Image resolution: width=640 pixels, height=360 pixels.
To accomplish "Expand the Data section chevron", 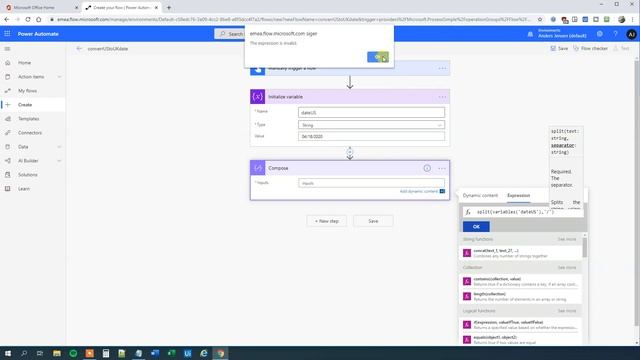I will click(x=59, y=147).
